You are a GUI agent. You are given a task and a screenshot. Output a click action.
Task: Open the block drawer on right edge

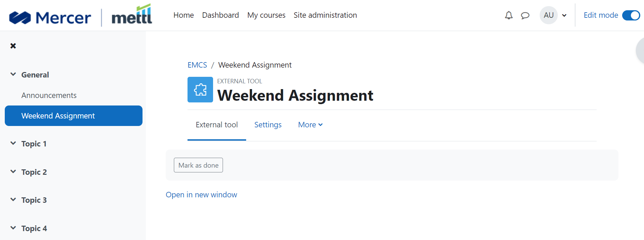640,51
